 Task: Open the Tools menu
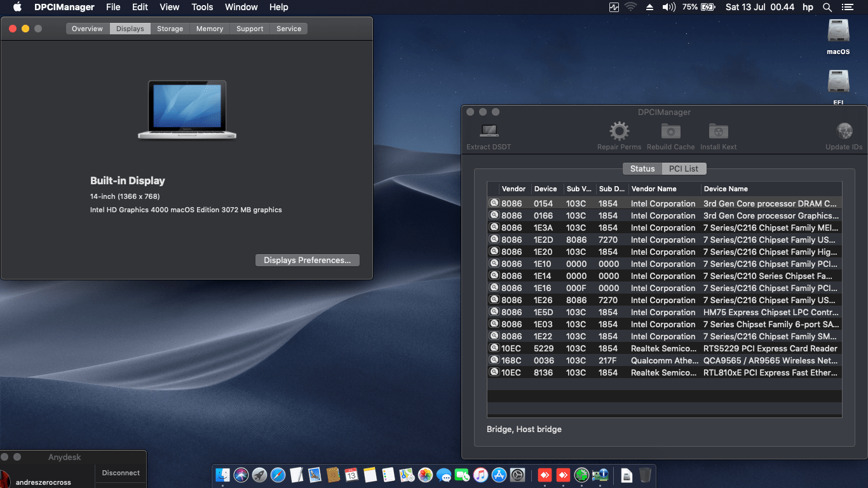pos(202,7)
